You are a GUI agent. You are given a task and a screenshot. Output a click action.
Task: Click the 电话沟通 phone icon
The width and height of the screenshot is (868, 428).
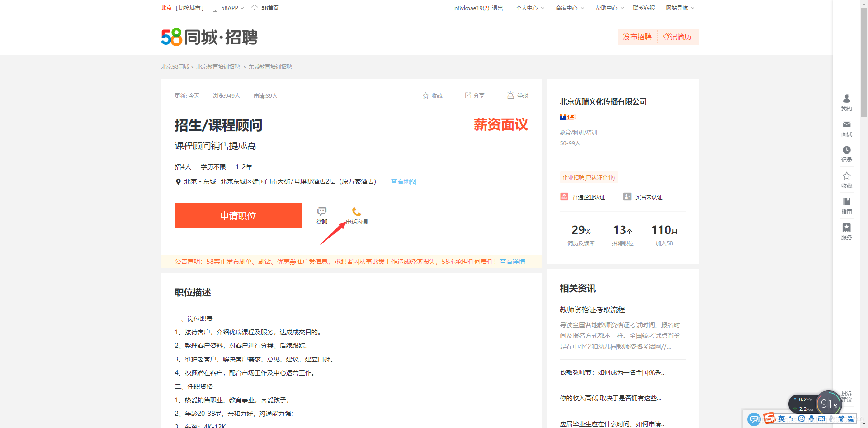tap(357, 211)
